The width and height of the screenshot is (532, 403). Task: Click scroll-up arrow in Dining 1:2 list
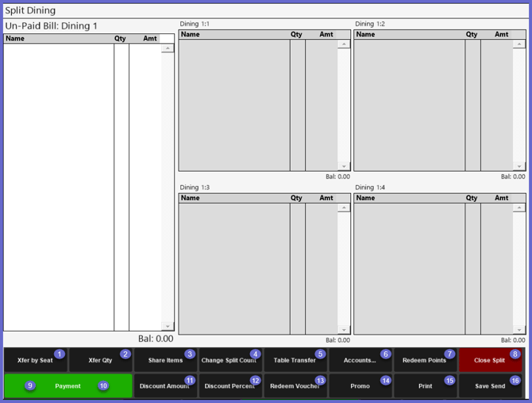pos(519,45)
